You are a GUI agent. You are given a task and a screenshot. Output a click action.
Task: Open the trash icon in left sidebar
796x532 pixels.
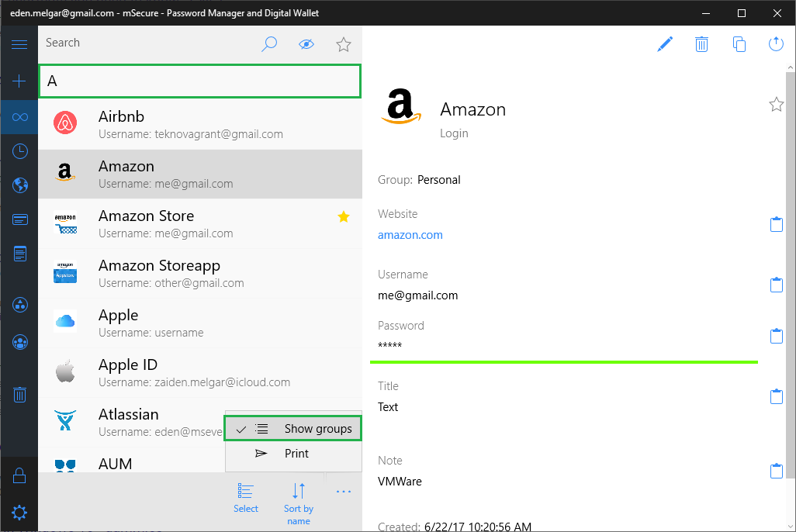tap(20, 395)
